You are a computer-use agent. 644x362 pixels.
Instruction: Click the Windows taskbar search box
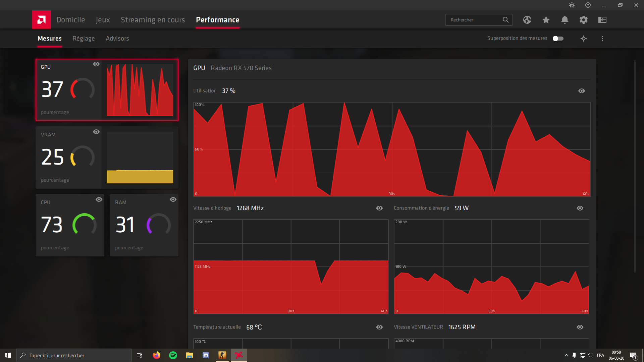point(74,355)
